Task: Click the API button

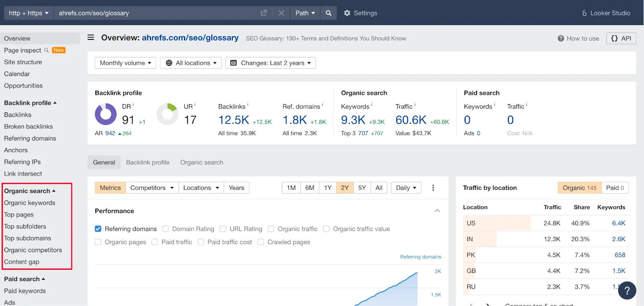Action: 621,38
